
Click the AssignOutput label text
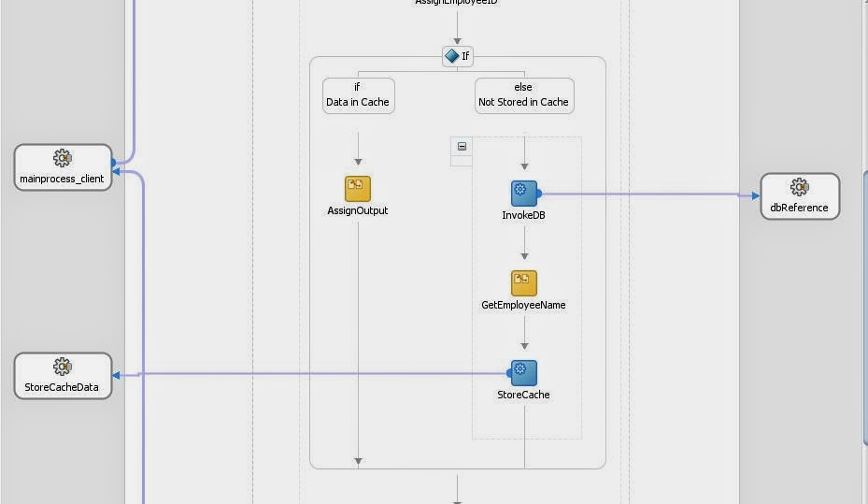(358, 210)
